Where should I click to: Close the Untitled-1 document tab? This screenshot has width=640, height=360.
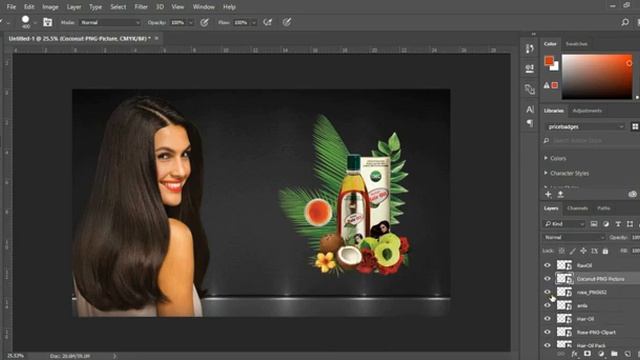click(x=156, y=38)
